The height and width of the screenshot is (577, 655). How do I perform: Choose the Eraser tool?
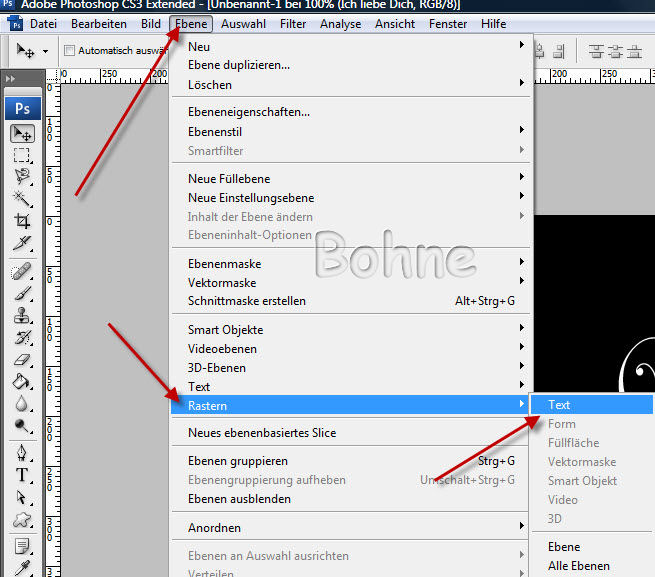(x=22, y=359)
